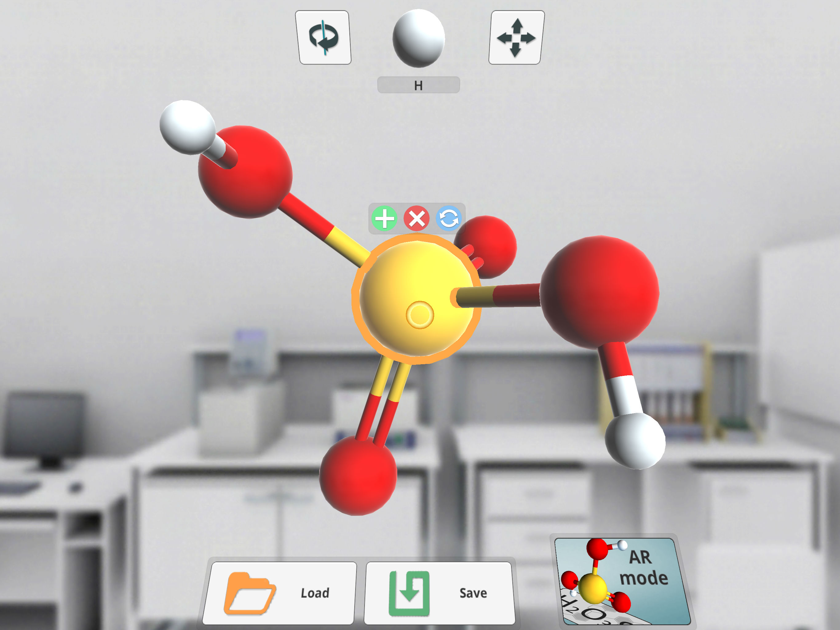Open the H element selector label
840x630 pixels.
[x=418, y=85]
